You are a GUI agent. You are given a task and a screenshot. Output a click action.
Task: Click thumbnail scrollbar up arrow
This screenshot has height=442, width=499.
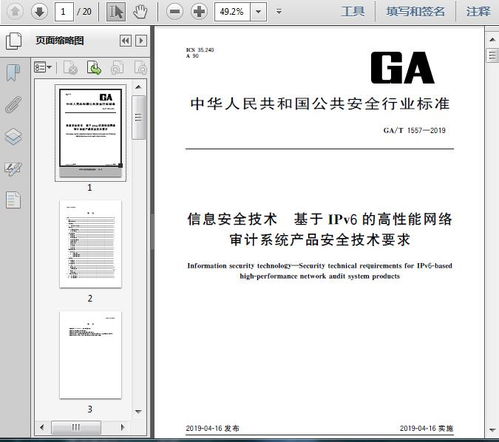pyautogui.click(x=139, y=87)
